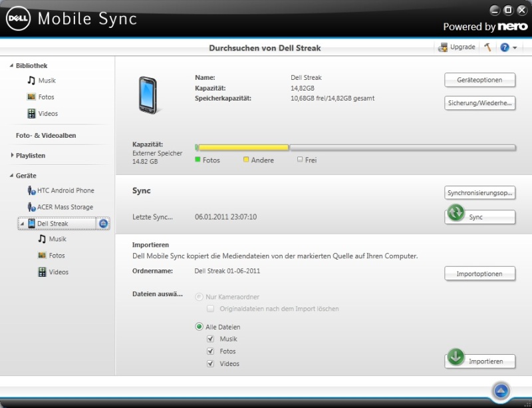Collapse the Bibliothek section

coord(12,66)
